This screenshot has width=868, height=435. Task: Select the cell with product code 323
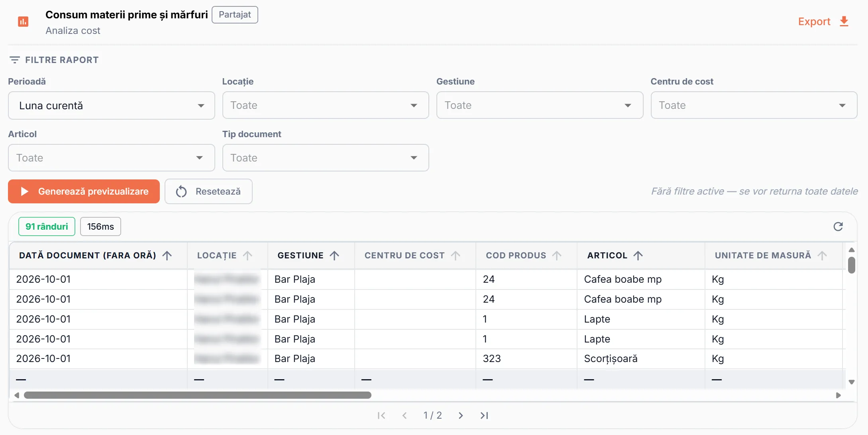click(x=526, y=359)
